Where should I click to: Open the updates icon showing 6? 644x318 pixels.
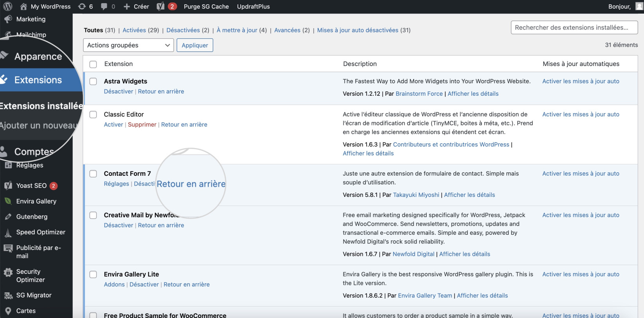tap(82, 6)
